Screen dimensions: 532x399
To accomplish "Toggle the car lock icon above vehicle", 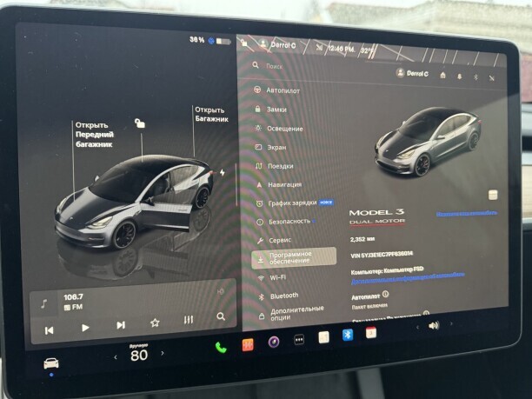I will 140,123.
